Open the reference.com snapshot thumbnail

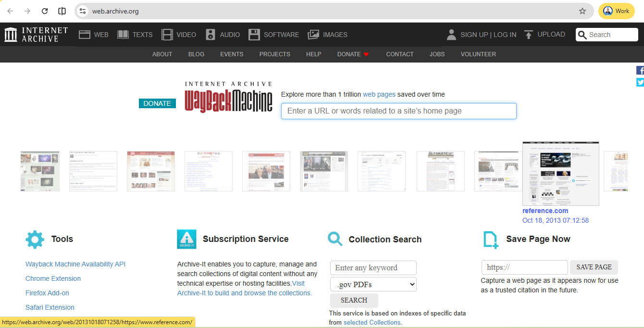(560, 174)
